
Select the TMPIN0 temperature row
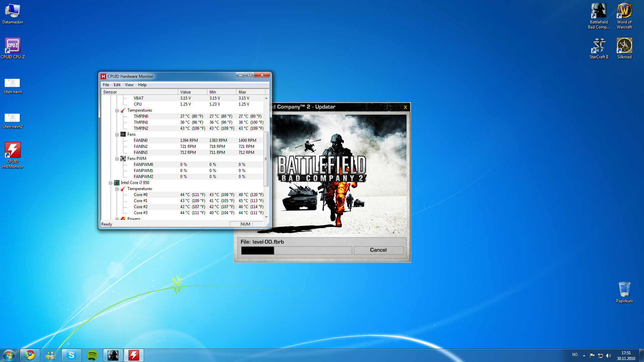click(x=182, y=116)
